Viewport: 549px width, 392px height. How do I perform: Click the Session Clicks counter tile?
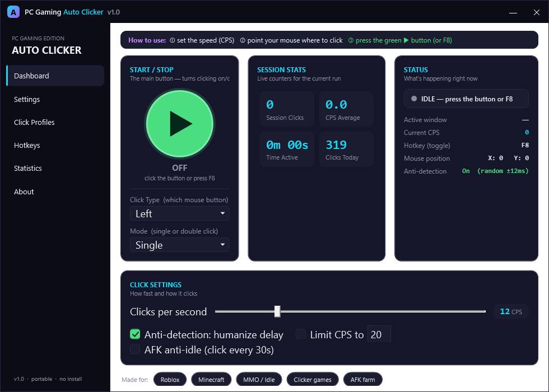[287, 109]
